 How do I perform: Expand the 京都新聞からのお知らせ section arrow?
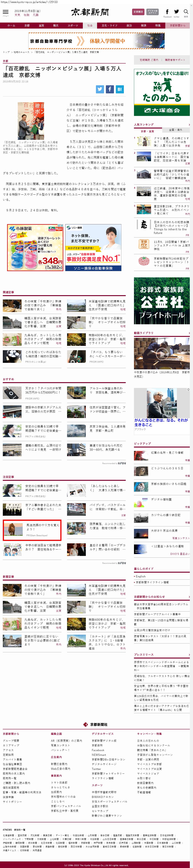click(x=189, y=597)
